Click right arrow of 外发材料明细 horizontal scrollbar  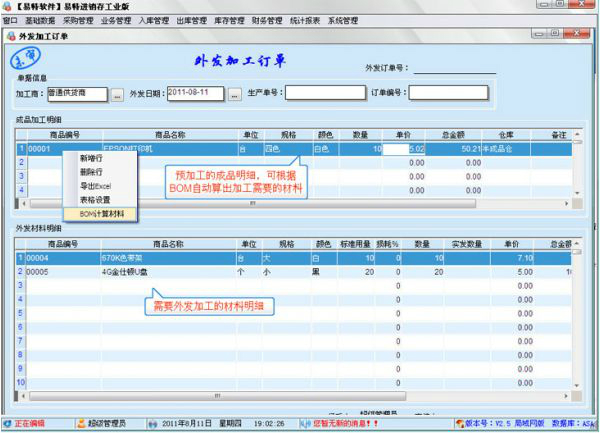tap(566, 396)
